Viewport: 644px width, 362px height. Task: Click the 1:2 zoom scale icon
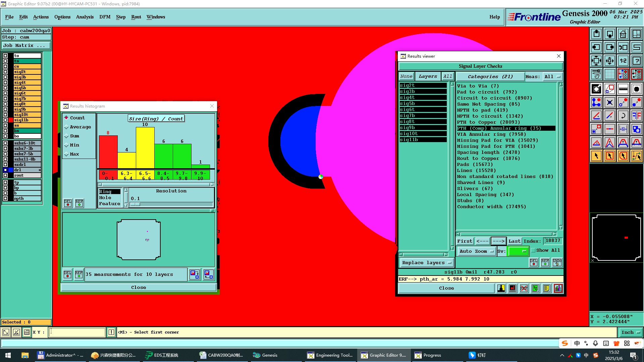[623, 61]
